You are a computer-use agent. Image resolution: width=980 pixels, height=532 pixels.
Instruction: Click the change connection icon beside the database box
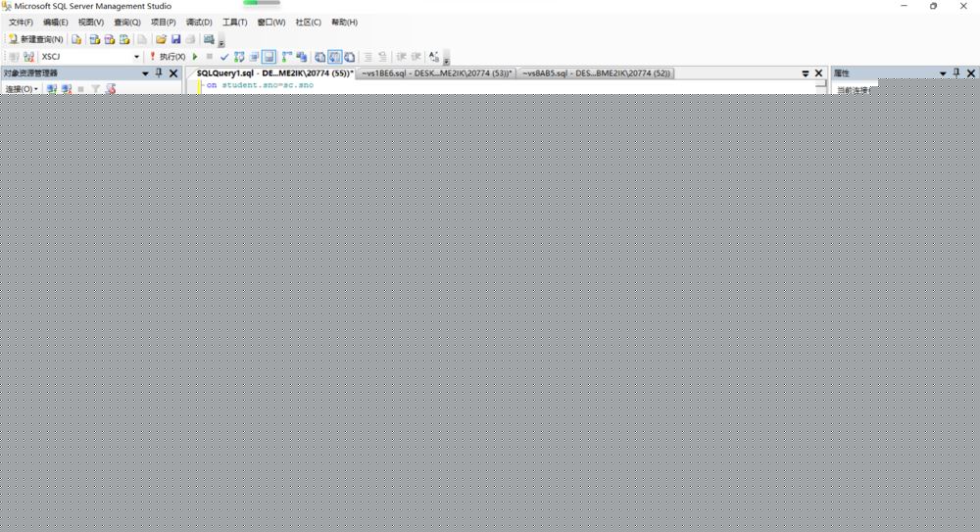28,57
